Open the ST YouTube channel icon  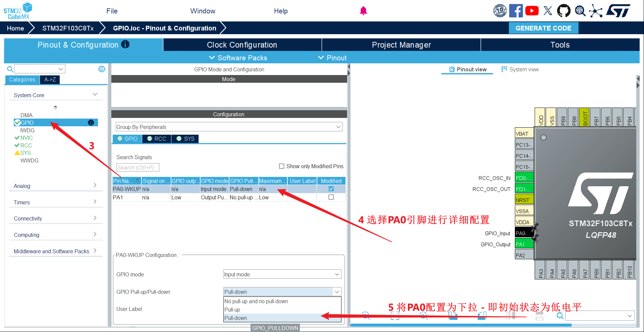coord(532,11)
